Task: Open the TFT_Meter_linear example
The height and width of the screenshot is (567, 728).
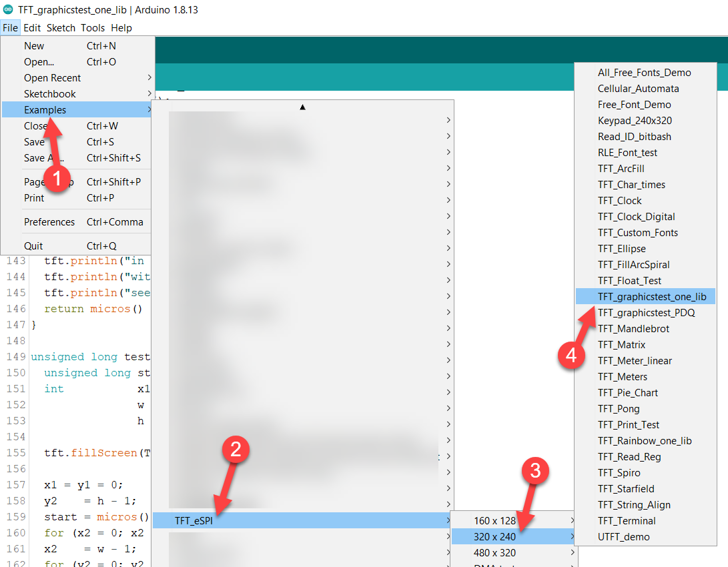Action: [x=645, y=361]
